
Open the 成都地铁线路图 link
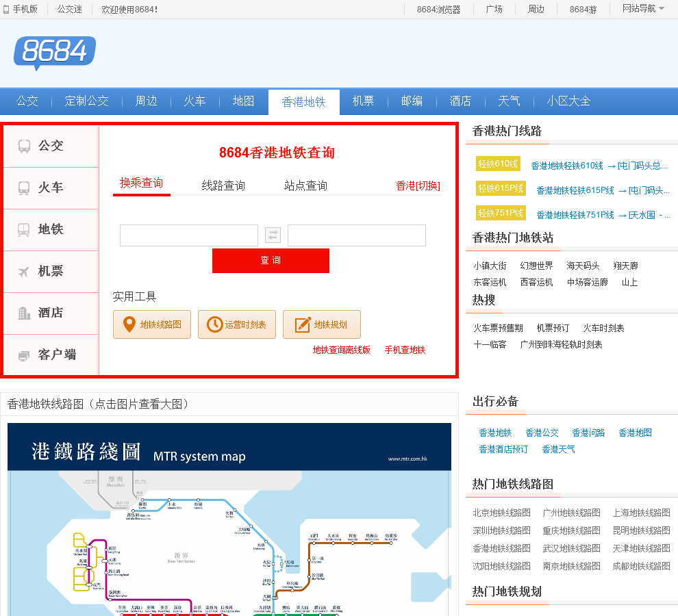click(641, 566)
